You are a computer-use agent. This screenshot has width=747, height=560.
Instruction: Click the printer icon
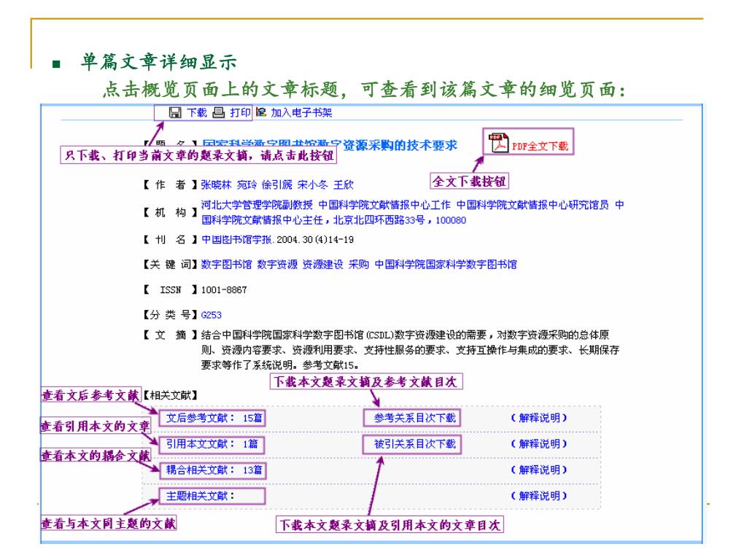pos(218,113)
